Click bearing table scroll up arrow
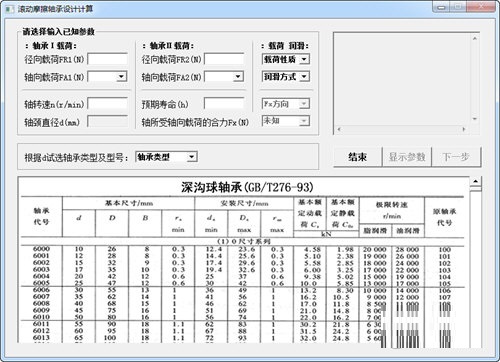500x362 pixels. [x=476, y=181]
